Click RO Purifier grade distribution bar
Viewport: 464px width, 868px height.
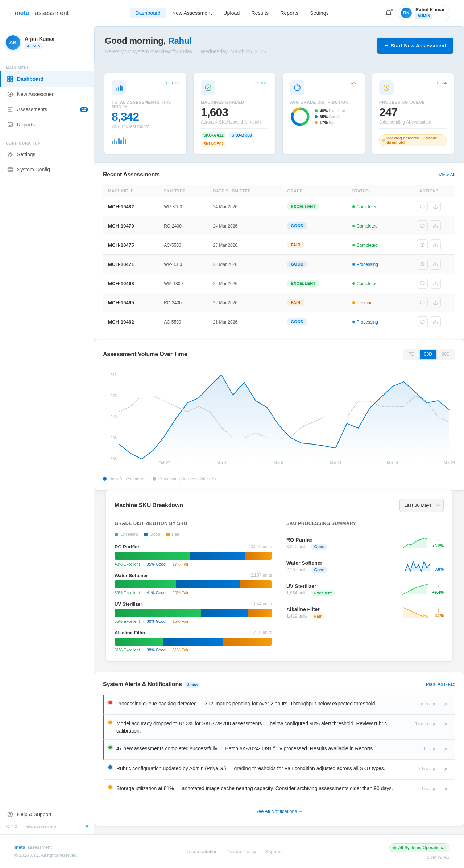tap(193, 556)
